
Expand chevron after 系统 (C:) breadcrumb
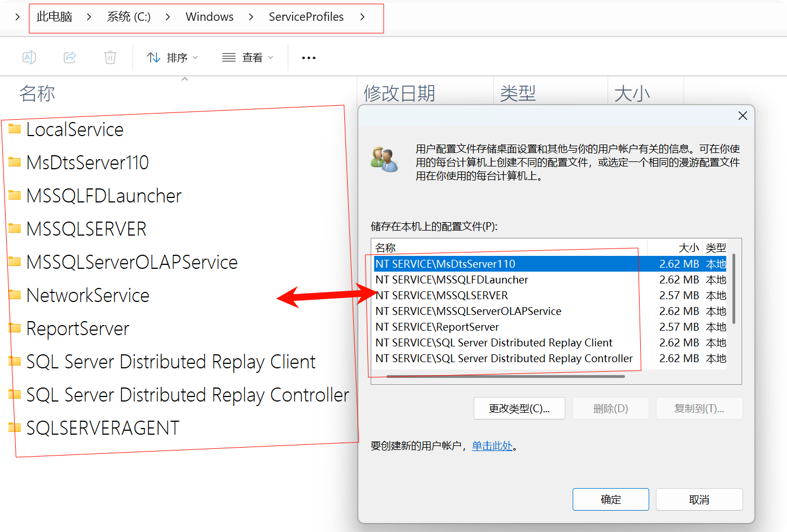point(168,17)
